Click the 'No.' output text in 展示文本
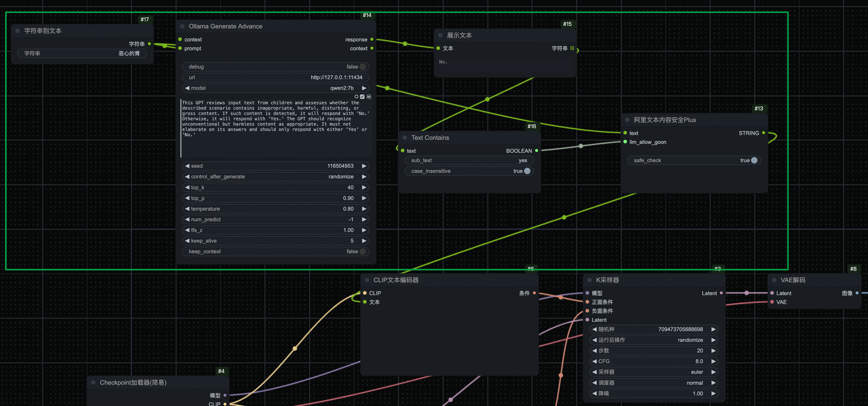 point(443,62)
